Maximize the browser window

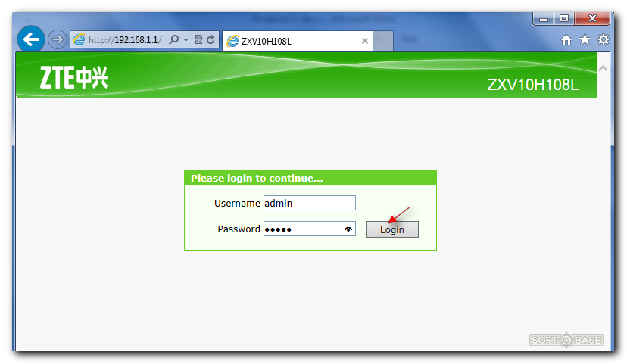(564, 18)
